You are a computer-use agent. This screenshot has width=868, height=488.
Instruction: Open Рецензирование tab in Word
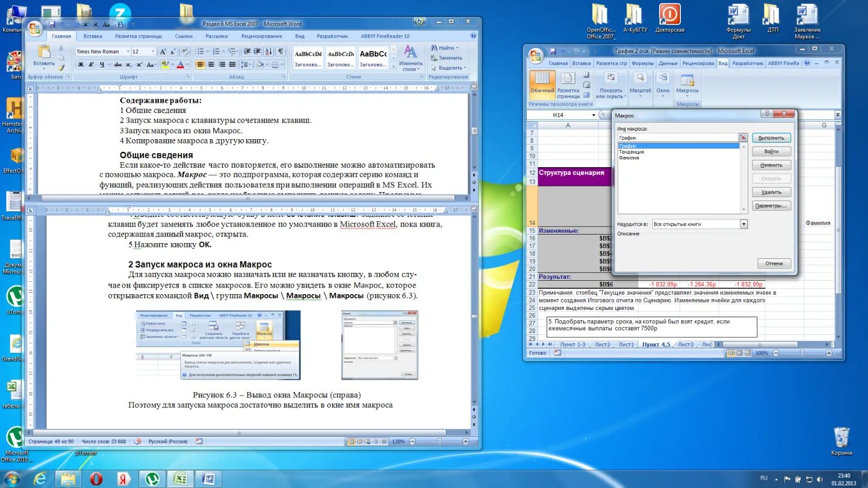point(261,36)
